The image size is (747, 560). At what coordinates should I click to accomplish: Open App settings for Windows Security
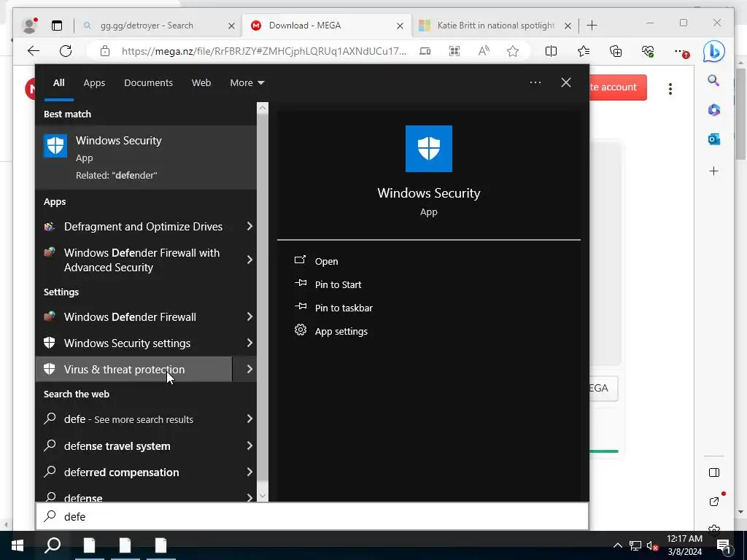tap(341, 332)
